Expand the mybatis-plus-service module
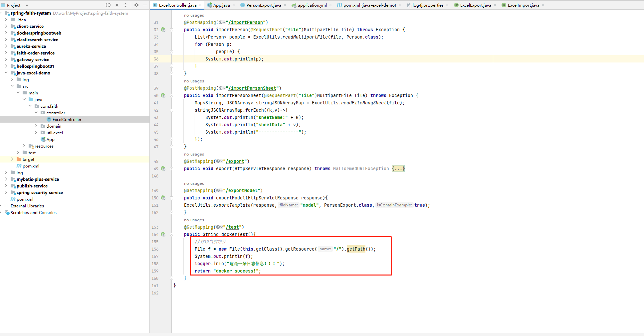The width and height of the screenshot is (644, 336). point(6,179)
